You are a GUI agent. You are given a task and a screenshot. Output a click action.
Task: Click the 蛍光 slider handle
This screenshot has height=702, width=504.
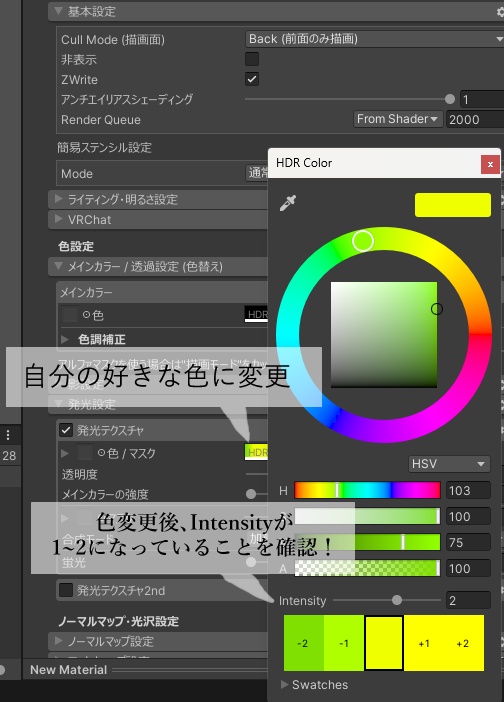[251, 562]
